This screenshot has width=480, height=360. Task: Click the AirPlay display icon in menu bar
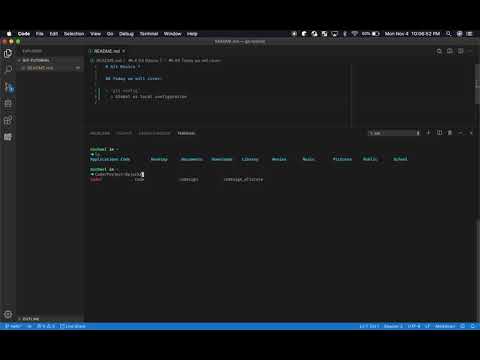click(334, 34)
